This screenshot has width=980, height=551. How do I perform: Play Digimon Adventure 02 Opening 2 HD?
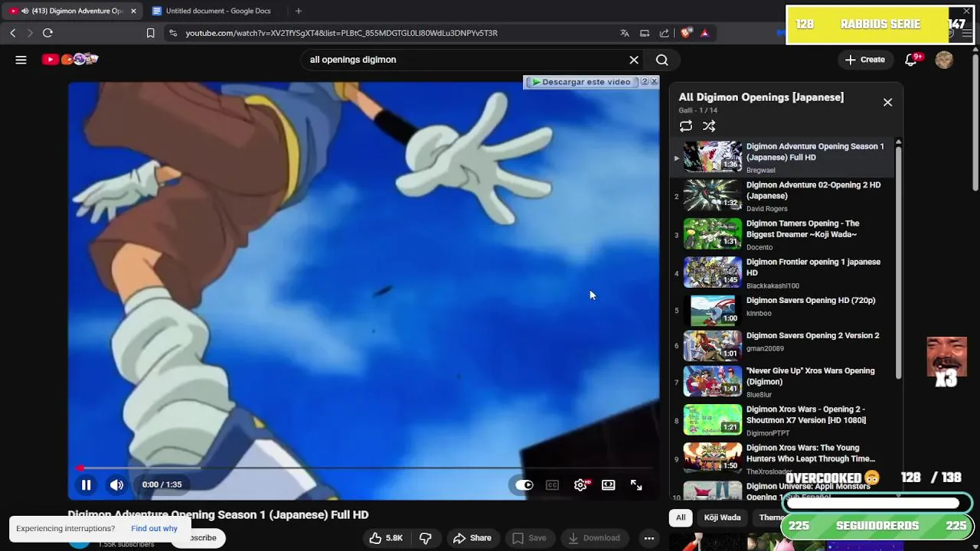point(782,196)
